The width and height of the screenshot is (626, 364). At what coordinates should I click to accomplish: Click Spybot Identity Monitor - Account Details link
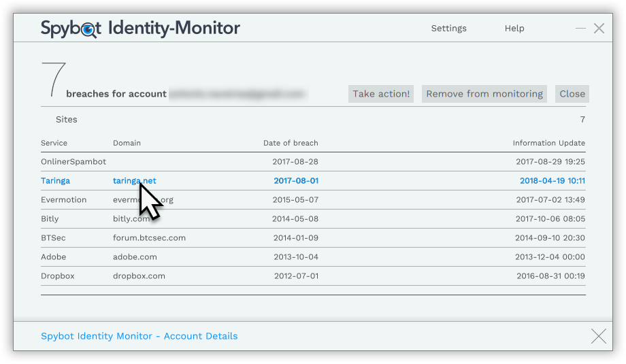(139, 336)
